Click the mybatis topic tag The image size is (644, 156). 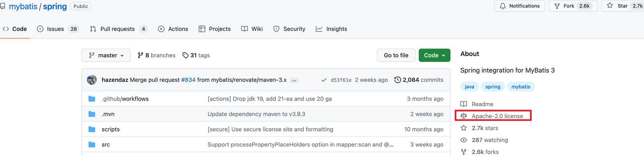(521, 87)
